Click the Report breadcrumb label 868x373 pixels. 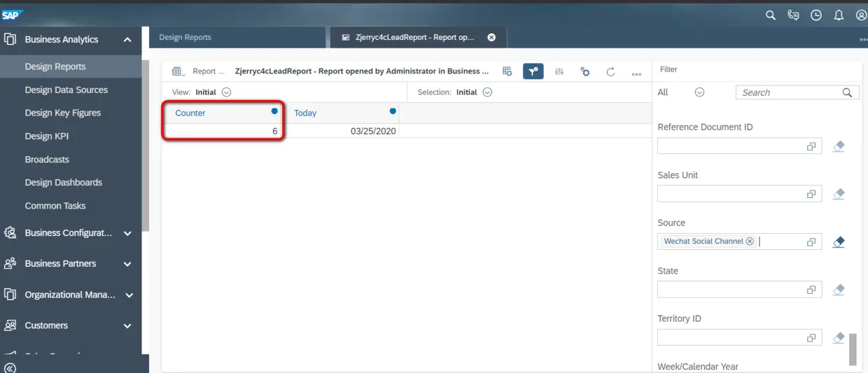tap(209, 71)
